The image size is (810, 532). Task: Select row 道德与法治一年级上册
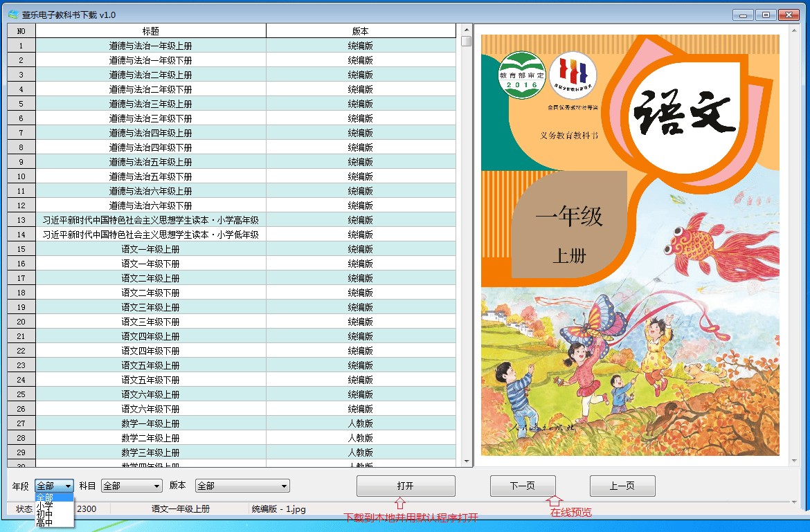click(x=231, y=46)
